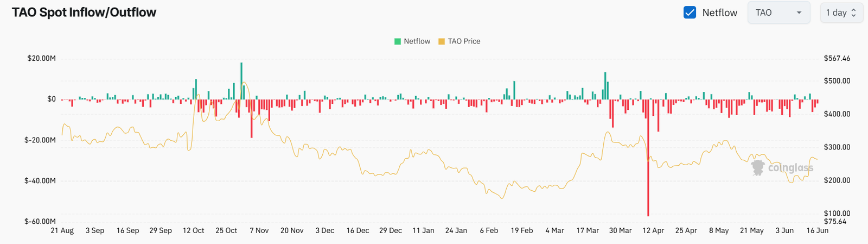Click the 16 Sep date label
Image resolution: width=868 pixels, height=244 pixels.
pyautogui.click(x=128, y=230)
